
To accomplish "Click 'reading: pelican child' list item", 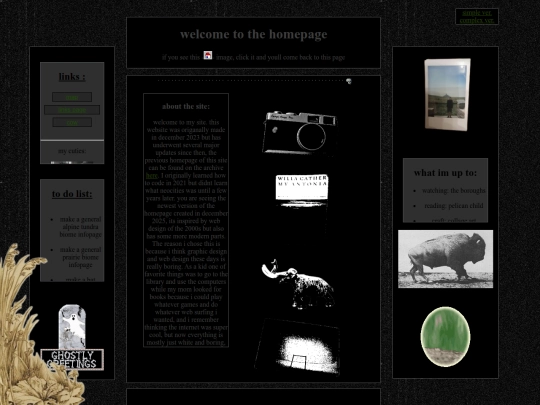I will coord(454,206).
